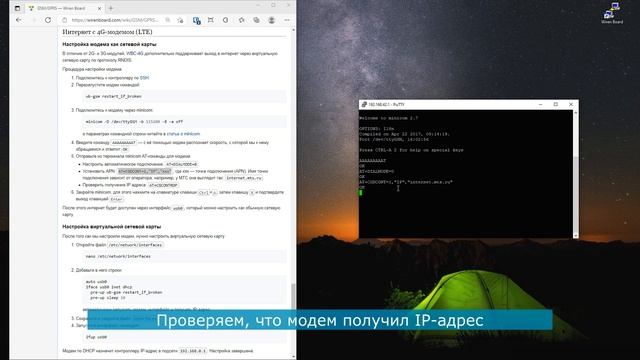Reload the Wiren Board wiki page
The height and width of the screenshot is (360, 640).
click(48, 20)
